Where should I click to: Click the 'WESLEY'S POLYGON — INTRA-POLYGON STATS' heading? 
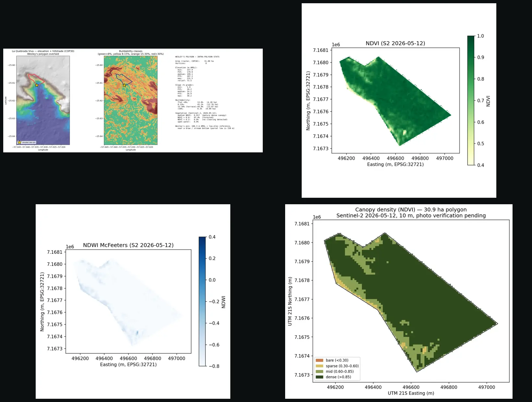coord(197,57)
